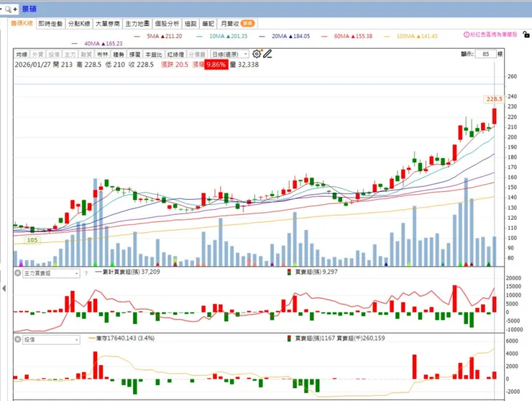Toggle the 布林 Bollinger overlay

[103, 55]
